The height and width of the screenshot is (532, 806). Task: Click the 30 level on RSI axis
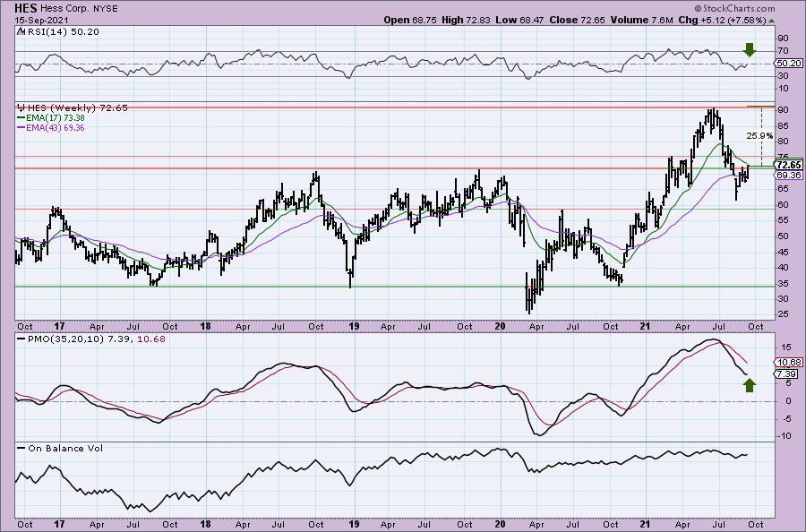click(784, 76)
